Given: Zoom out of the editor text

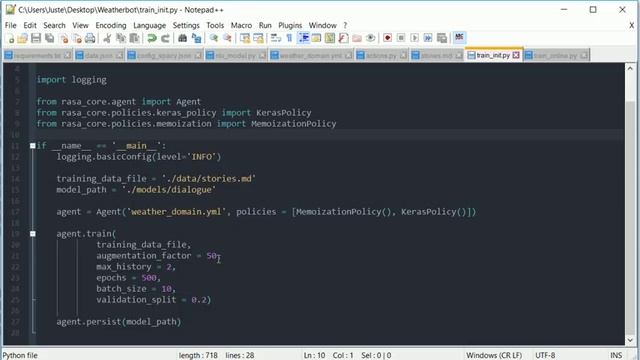Looking at the screenshot, I should click(227, 38).
